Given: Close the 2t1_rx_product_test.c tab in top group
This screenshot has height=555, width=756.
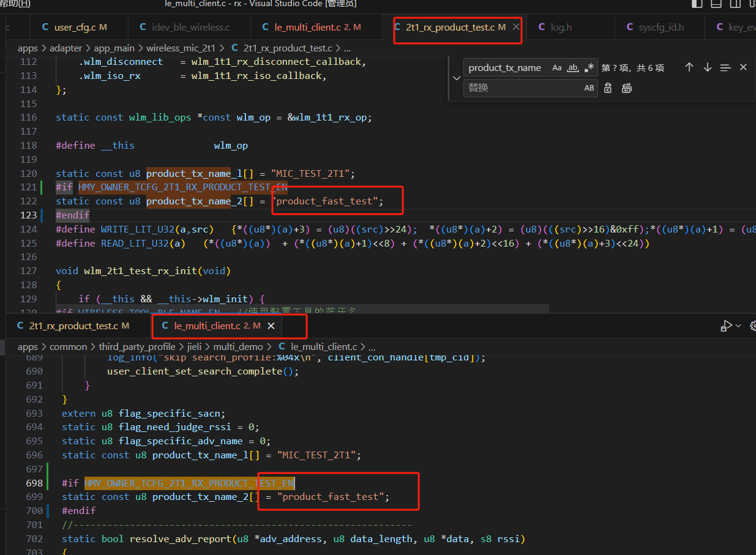Looking at the screenshot, I should (x=516, y=28).
